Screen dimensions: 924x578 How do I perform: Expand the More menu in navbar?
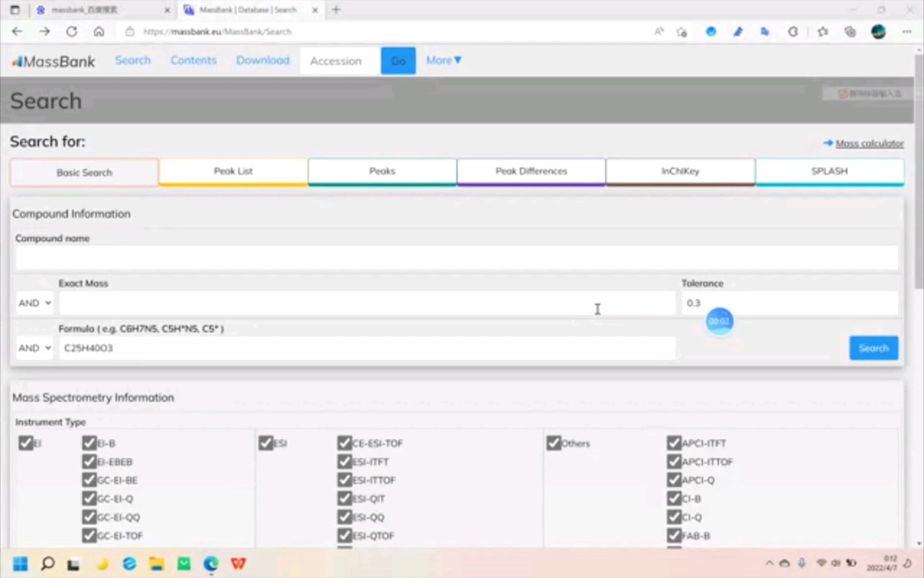click(x=443, y=60)
